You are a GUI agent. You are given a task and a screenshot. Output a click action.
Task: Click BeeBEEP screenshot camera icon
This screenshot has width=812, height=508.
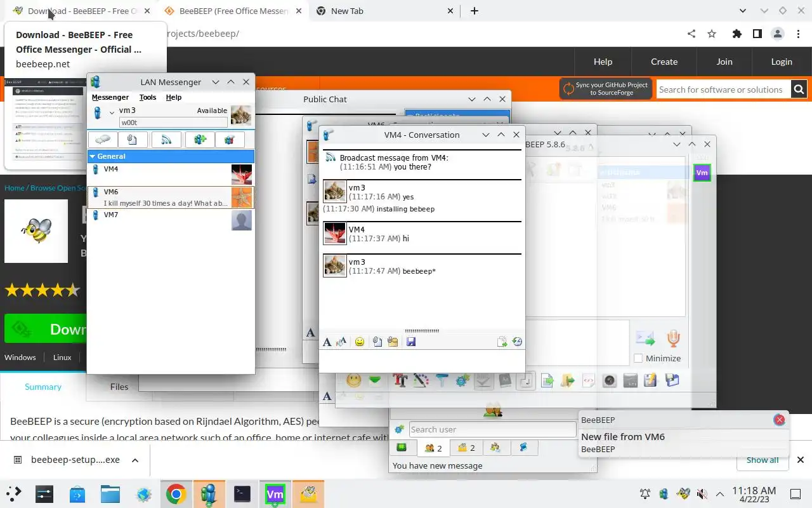coord(609,380)
